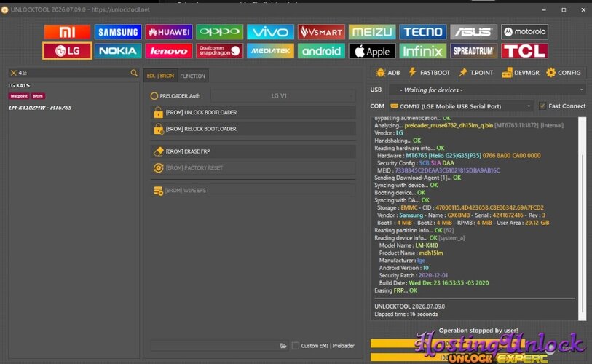Image resolution: width=592 pixels, height=364 pixels.
Task: Open the Huawei brand section
Action: (169, 32)
